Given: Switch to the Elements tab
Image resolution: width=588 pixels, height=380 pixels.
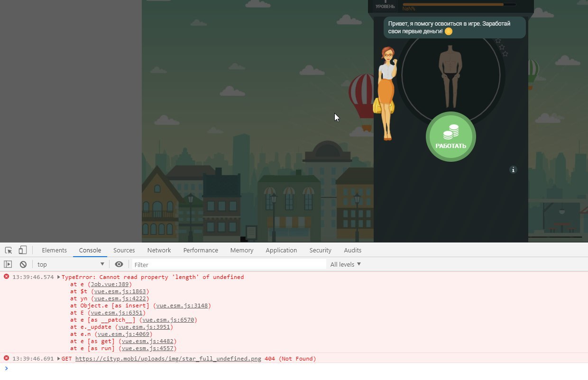Looking at the screenshot, I should pyautogui.click(x=55, y=250).
